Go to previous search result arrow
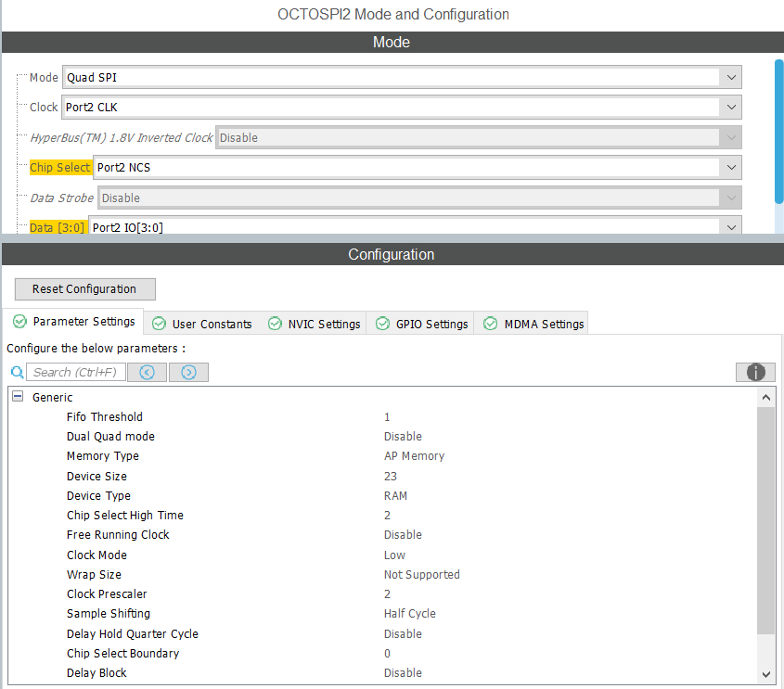This screenshot has height=689, width=784. point(147,372)
